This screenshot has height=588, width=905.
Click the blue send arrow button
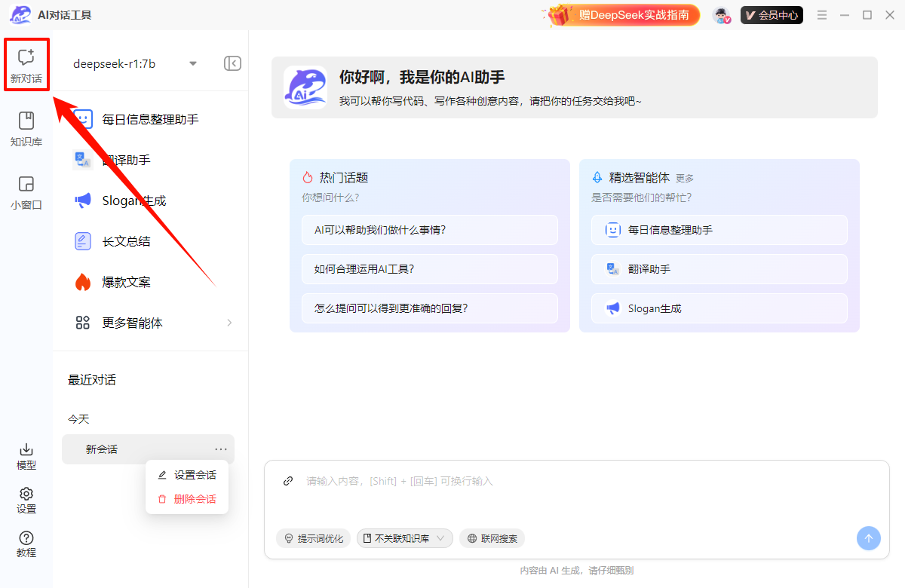coord(868,538)
